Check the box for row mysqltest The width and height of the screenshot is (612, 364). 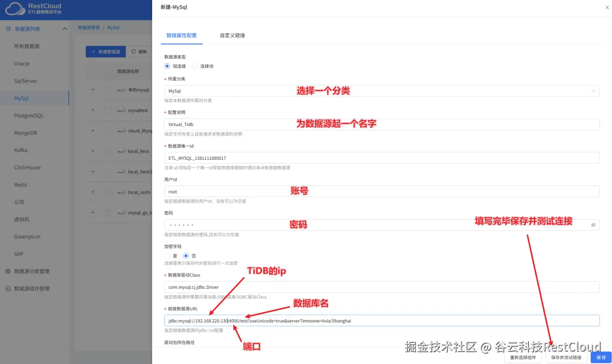(107, 111)
